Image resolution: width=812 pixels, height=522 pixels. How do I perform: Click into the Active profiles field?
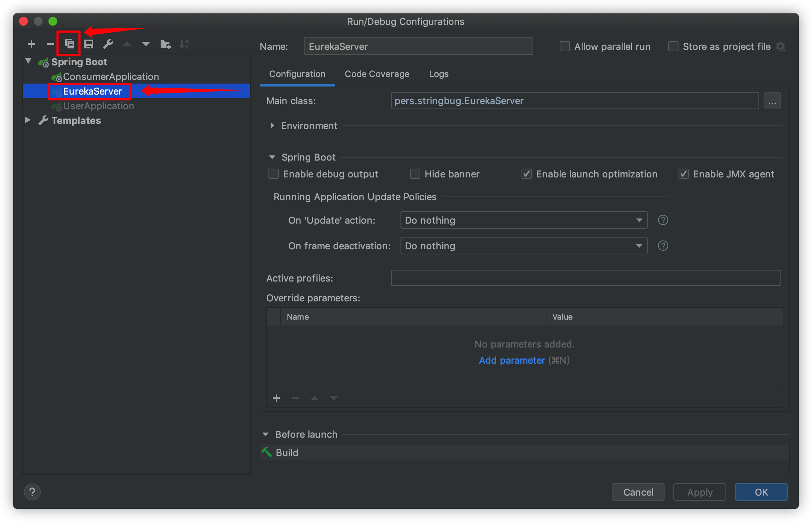[x=585, y=278]
